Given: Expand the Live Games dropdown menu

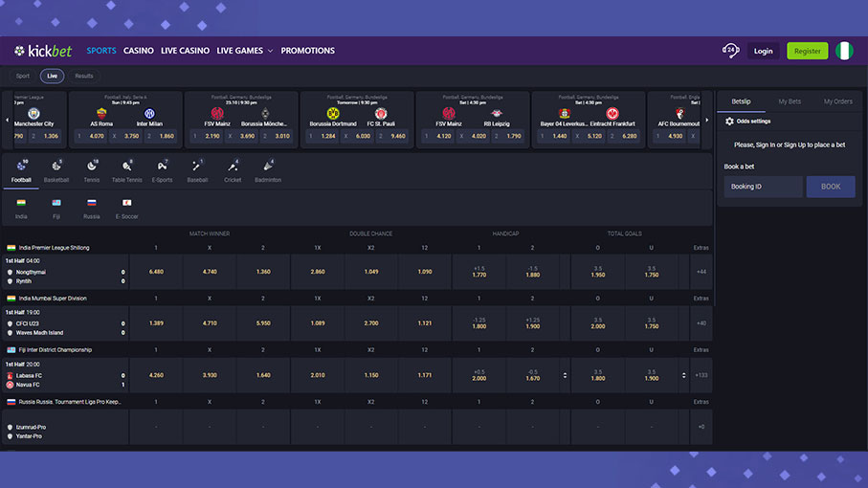Looking at the screenshot, I should pyautogui.click(x=244, y=51).
